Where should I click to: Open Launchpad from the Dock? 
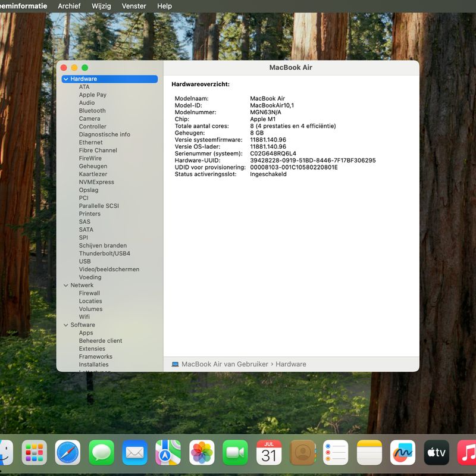point(35,453)
